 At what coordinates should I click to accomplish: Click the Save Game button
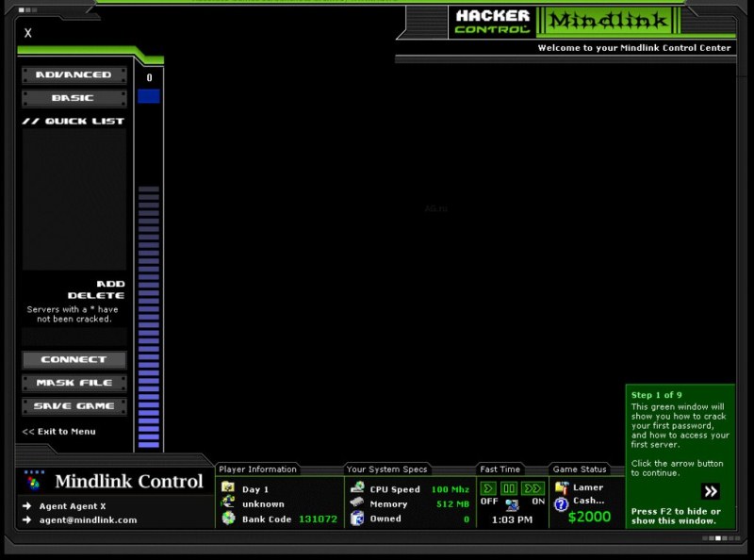(x=74, y=406)
